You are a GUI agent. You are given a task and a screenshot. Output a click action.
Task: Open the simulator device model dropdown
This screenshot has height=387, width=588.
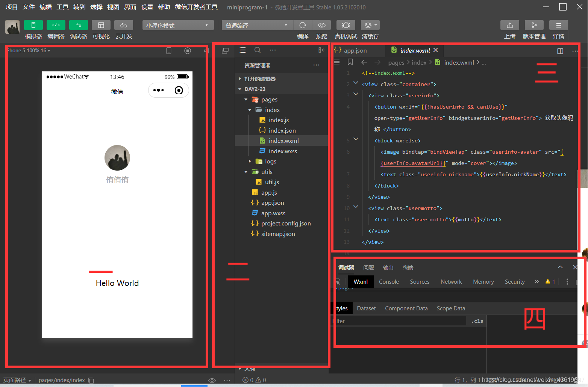[x=29, y=50]
